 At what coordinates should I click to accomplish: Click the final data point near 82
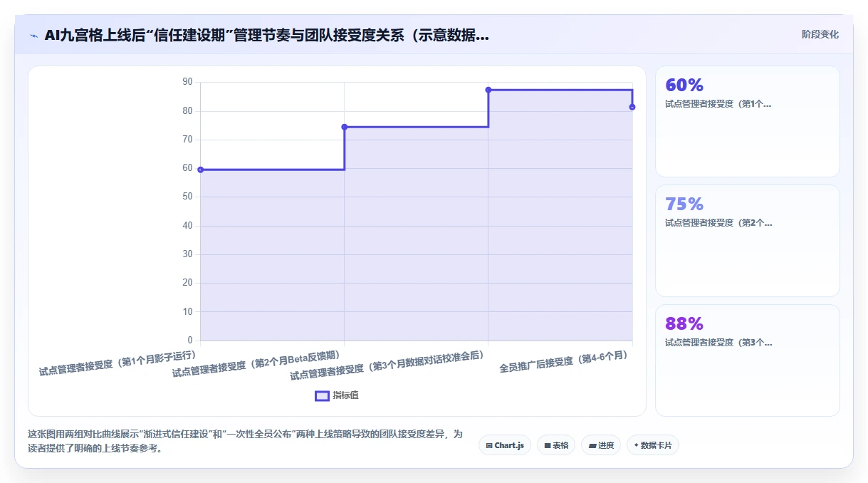[x=632, y=107]
